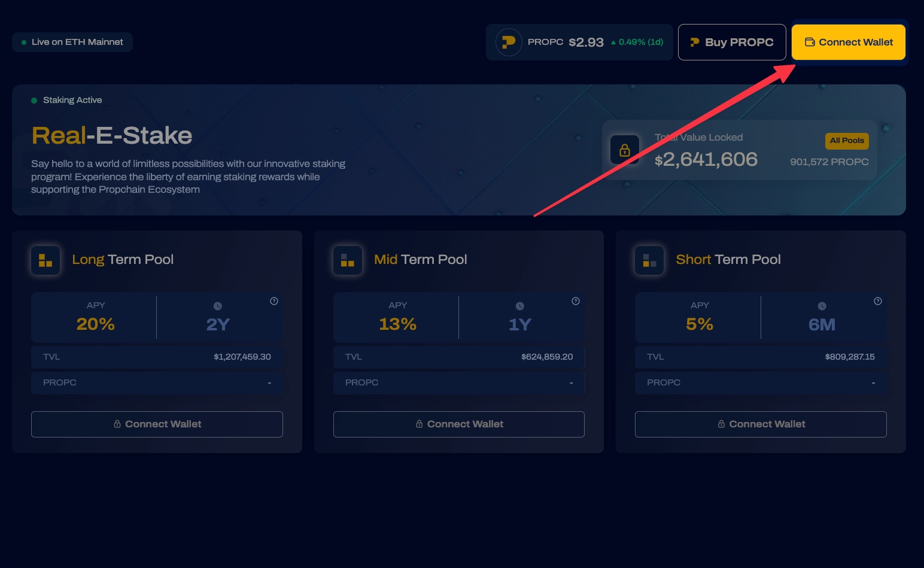Screen dimensions: 924x568
Task: Click the Total Value Locked padlock icon
Action: click(x=624, y=150)
